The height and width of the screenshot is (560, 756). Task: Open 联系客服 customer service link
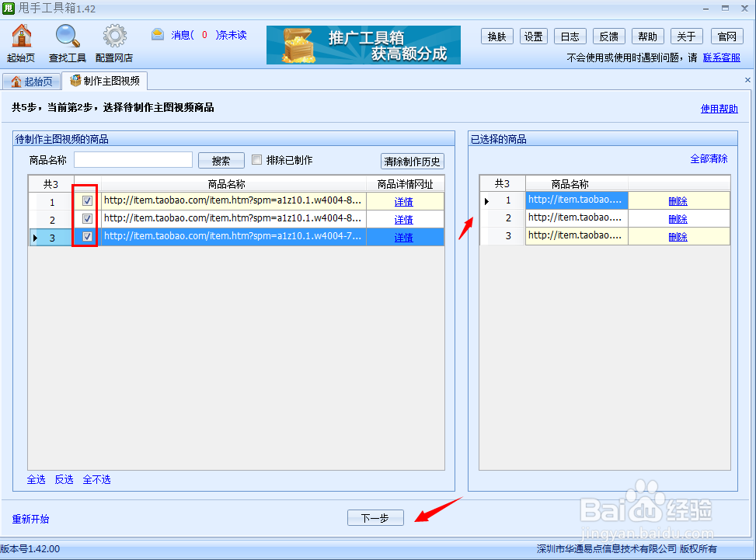coord(723,57)
